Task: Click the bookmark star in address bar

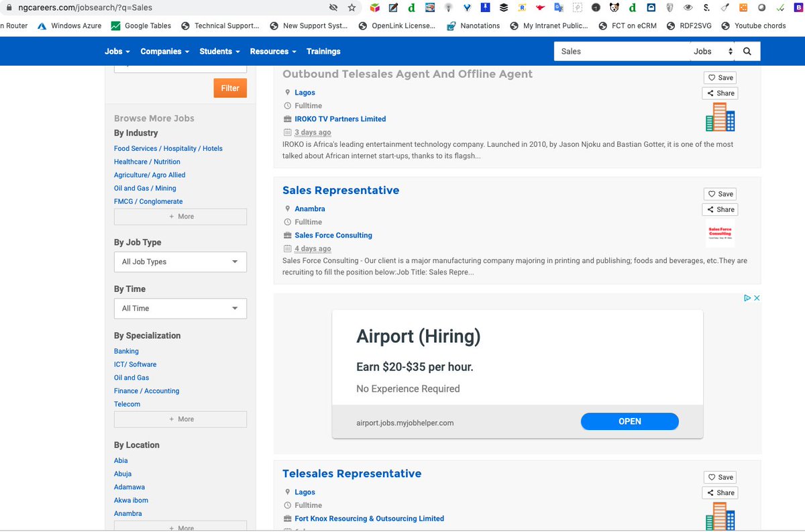Action: 352,7
